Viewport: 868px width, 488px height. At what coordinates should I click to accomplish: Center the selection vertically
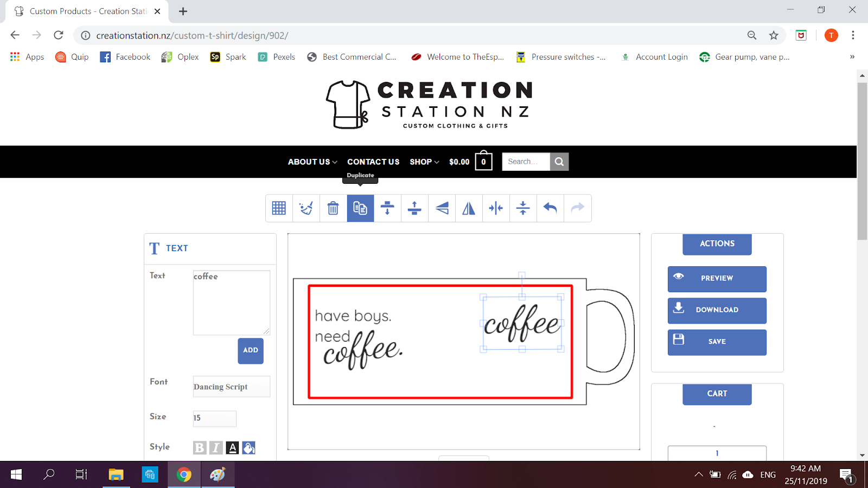[523, 208]
